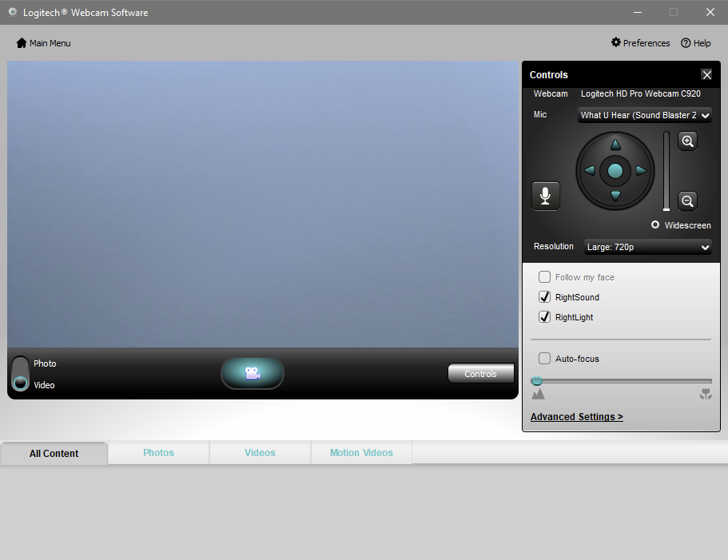Open the Mic source dropdown

coord(644,115)
